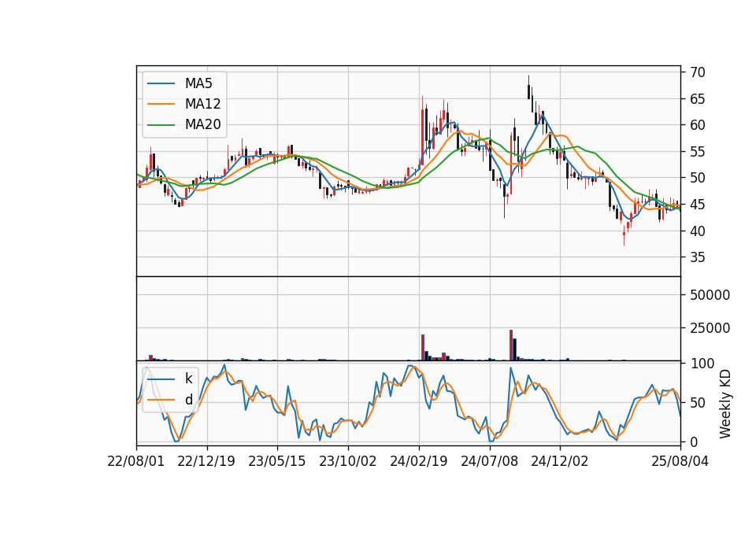Click the tall volume bar near 24/02/19
Viewport: 756px width, 543px height.
click(423, 347)
